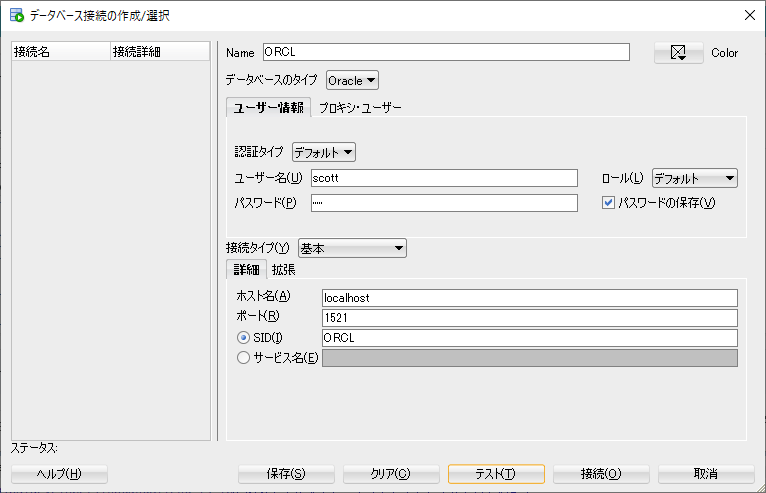Click the Name input field
The height and width of the screenshot is (493, 766).
(x=446, y=53)
